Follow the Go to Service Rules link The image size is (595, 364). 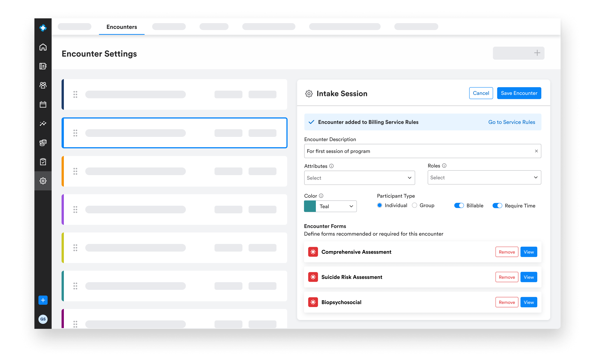pyautogui.click(x=511, y=122)
